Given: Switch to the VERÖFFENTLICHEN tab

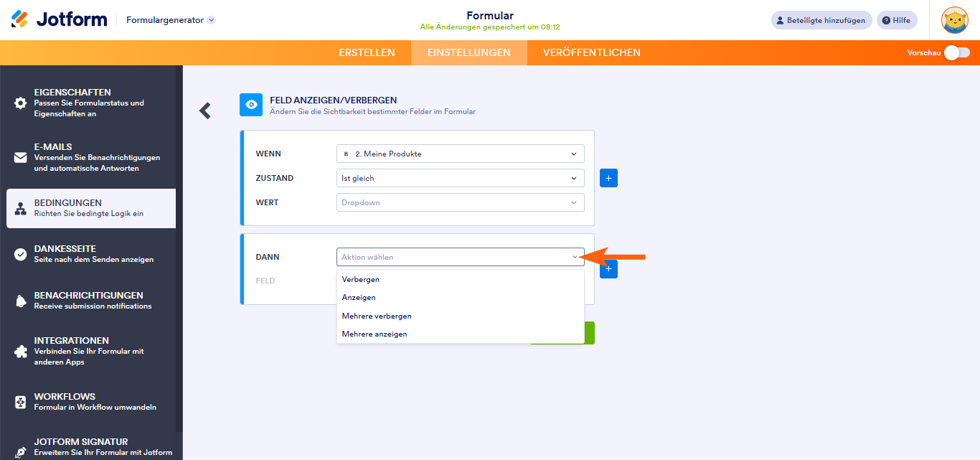Looking at the screenshot, I should click(x=591, y=52).
